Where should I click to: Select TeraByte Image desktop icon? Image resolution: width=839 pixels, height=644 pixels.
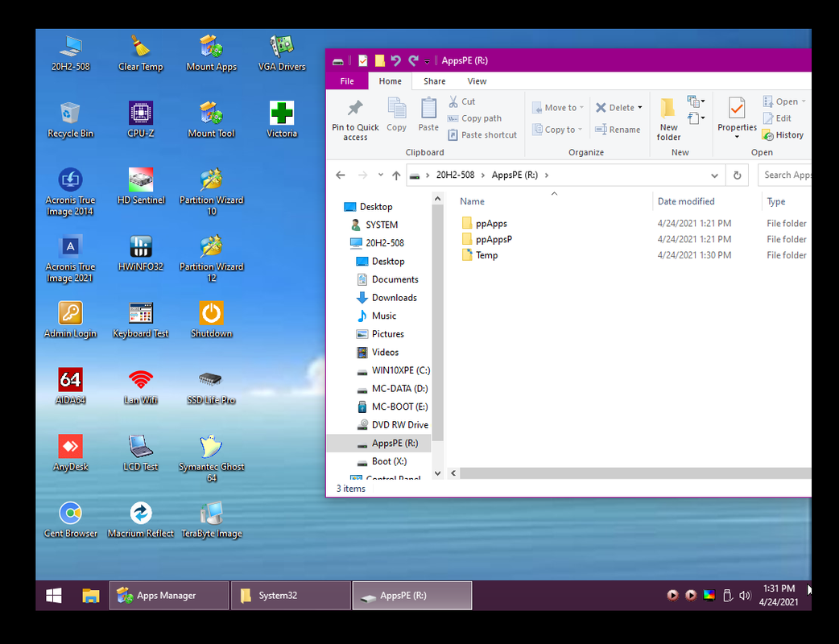coord(211,519)
